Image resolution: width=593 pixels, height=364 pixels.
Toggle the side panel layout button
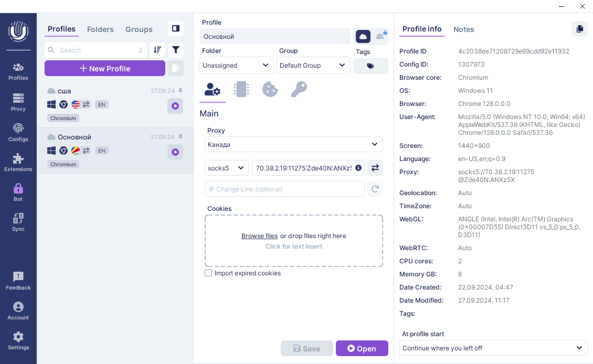point(176,28)
